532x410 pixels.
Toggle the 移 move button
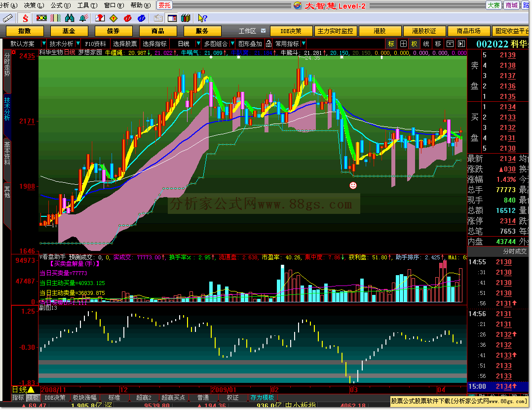tap(438, 44)
